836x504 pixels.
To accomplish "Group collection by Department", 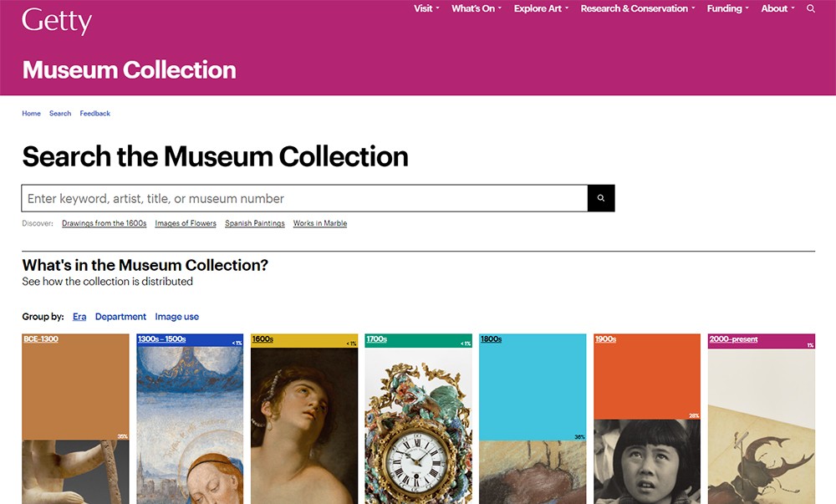I will click(x=120, y=317).
